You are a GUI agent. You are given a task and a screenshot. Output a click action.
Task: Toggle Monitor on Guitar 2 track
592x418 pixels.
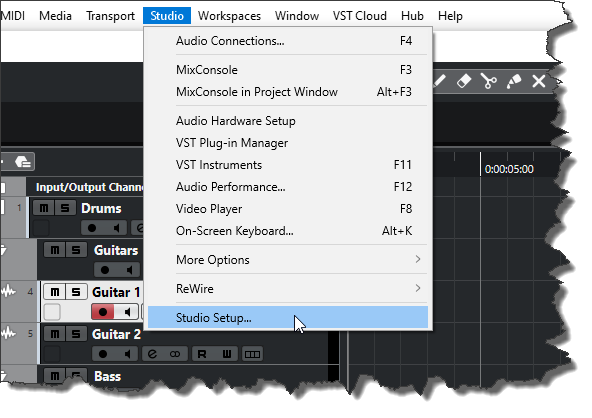(x=128, y=354)
